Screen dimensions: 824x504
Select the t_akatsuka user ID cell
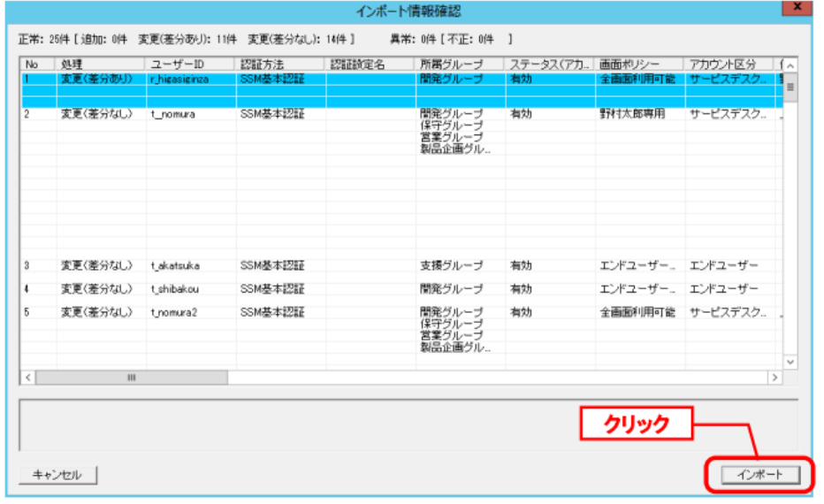click(x=175, y=266)
